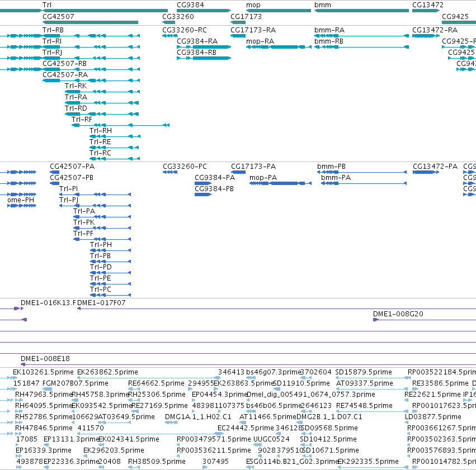
Task: Click EST EK292335.5prime
Action: (x=368, y=462)
